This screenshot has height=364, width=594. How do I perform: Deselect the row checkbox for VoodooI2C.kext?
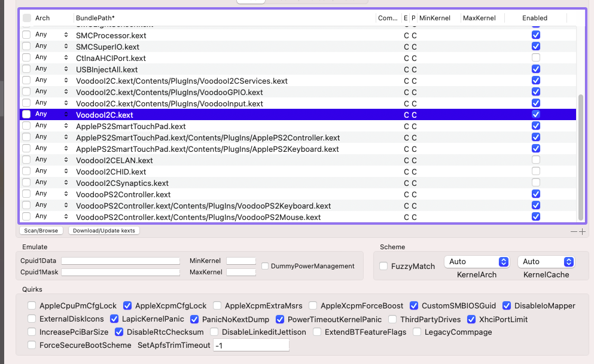click(x=26, y=114)
